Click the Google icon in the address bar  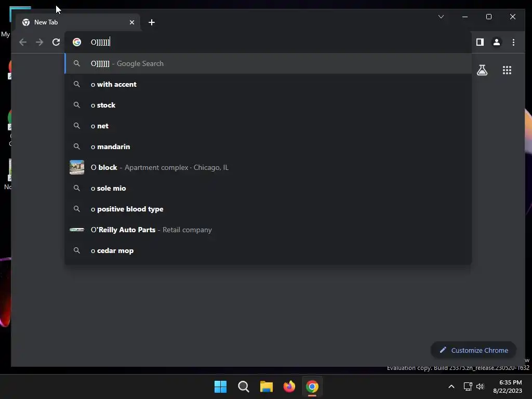[77, 42]
